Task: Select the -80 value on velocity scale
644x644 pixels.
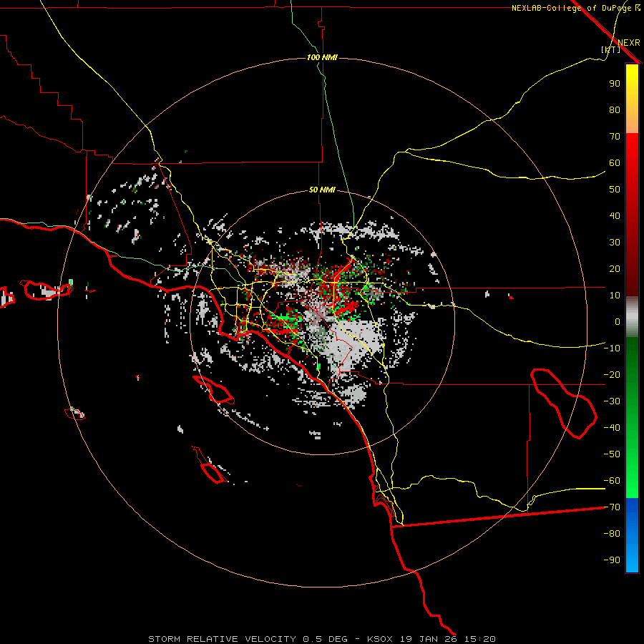Action: pyautogui.click(x=612, y=534)
